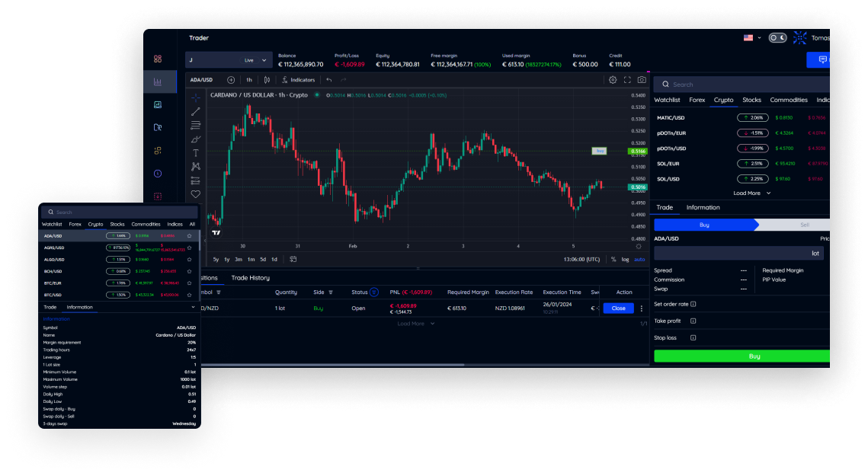Open the Indicators menu
The height and width of the screenshot is (476, 868).
[x=297, y=80]
